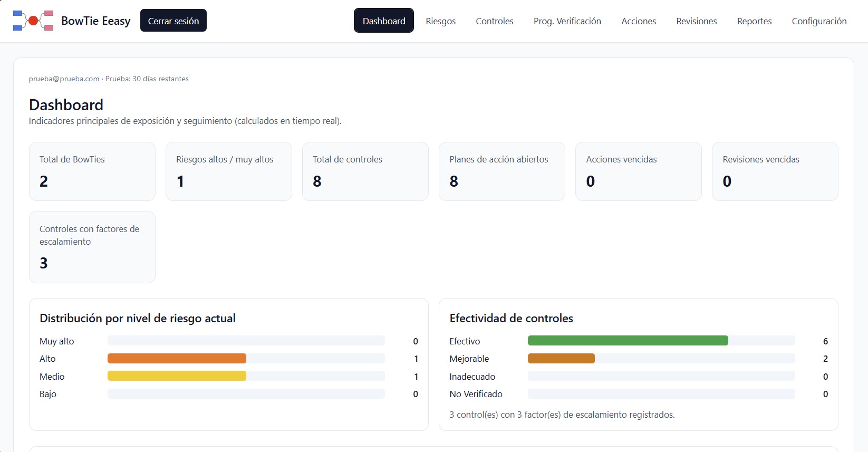Click the Acciones vencidas card
Image resolution: width=868 pixels, height=452 pixels.
tap(639, 171)
